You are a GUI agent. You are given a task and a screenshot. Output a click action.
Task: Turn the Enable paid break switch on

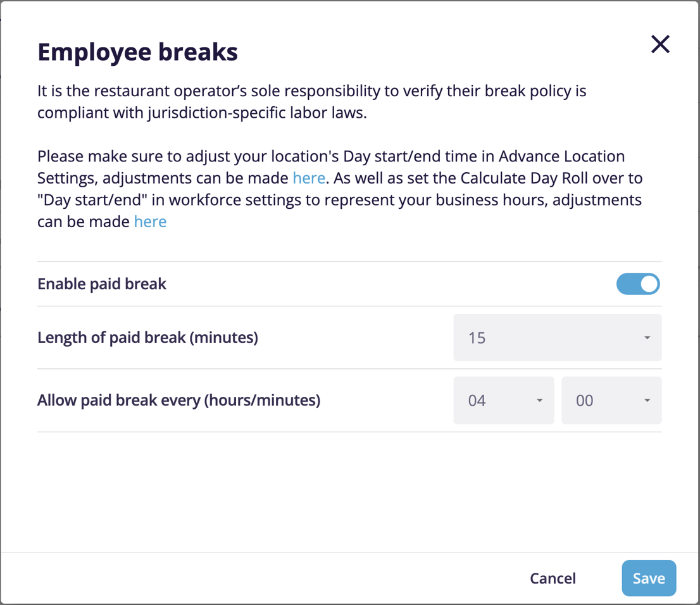pos(638,284)
